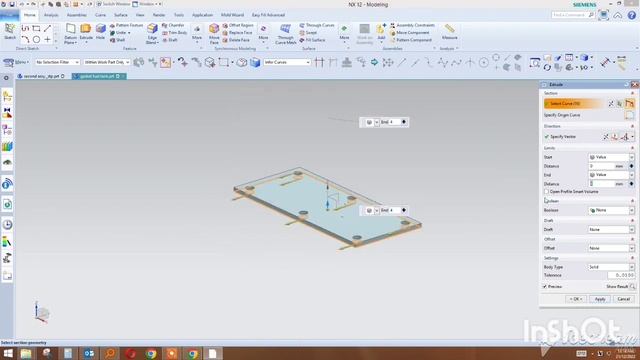Click the Delete Face command
The height and width of the screenshot is (360, 640).
(236, 40)
